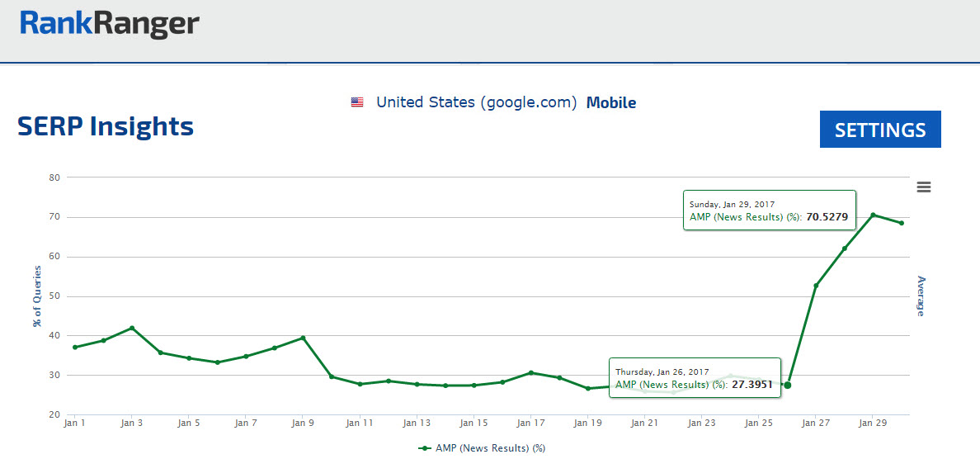Click the Jan 1 first data point
The width and height of the screenshot is (980, 459).
pyautogui.click(x=75, y=347)
